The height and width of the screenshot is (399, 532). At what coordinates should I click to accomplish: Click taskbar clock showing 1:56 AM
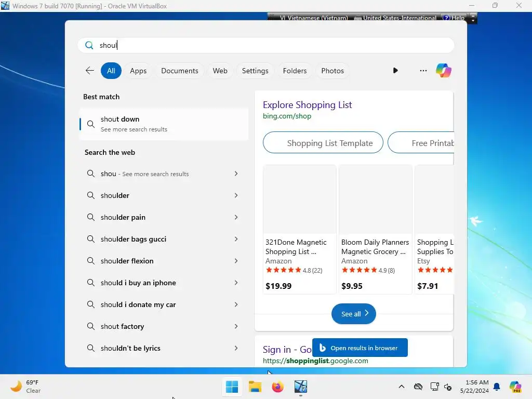(474, 387)
